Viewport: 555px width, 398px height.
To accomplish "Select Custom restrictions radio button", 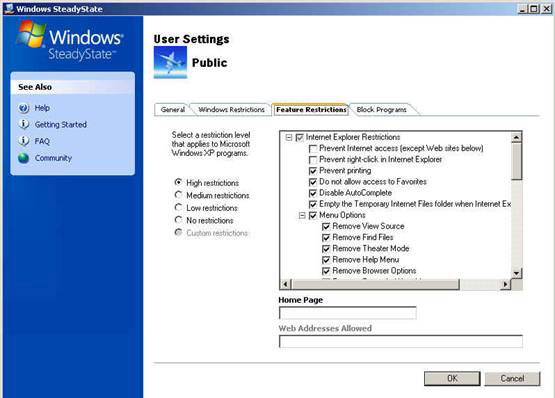I will [178, 232].
